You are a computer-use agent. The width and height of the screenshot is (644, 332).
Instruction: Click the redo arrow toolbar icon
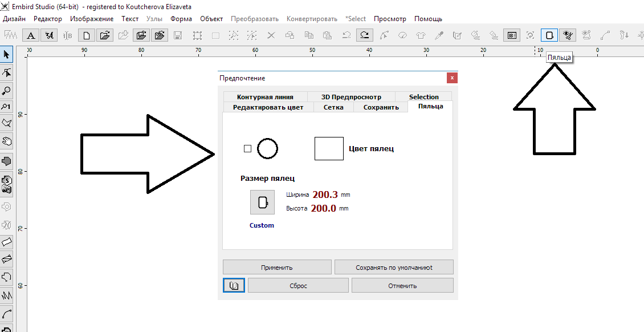coord(365,35)
